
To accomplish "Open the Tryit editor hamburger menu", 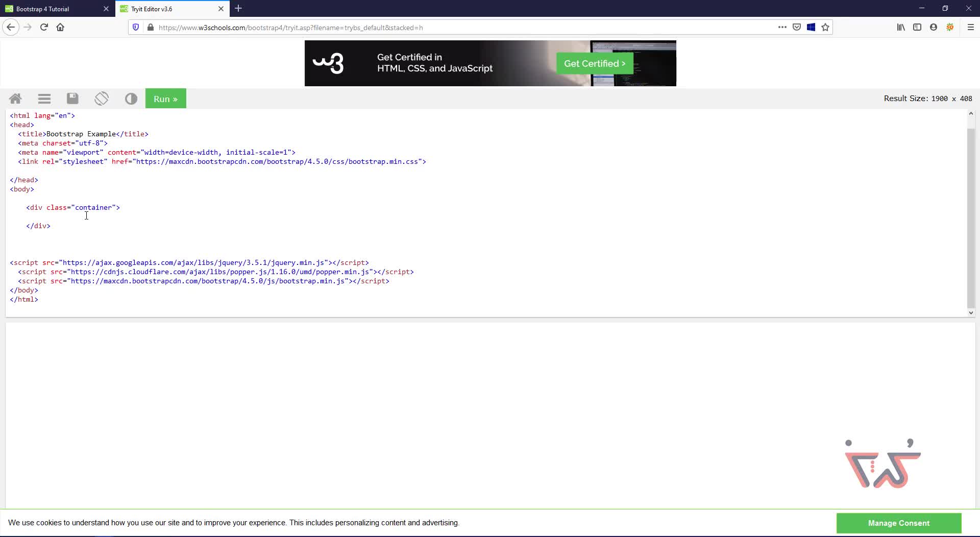I will [44, 99].
